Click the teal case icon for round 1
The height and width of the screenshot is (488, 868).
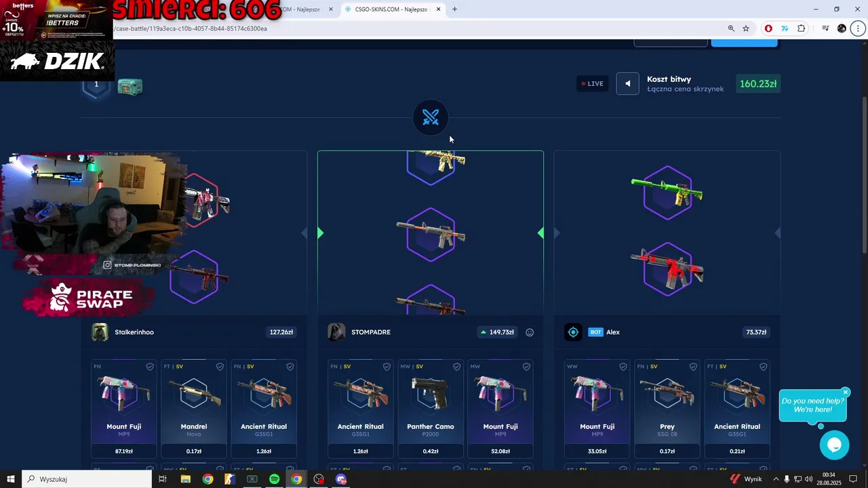click(x=130, y=87)
